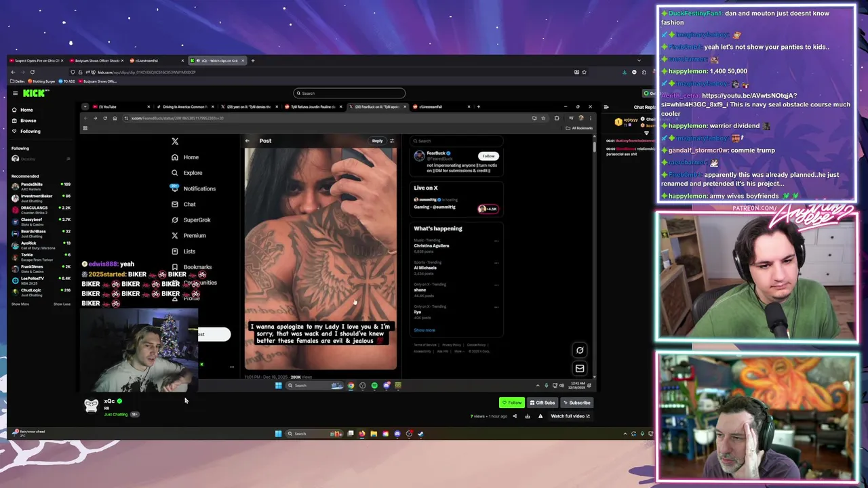Expand recommended list with Show More
Viewport: 868px width, 488px height.
[20, 304]
